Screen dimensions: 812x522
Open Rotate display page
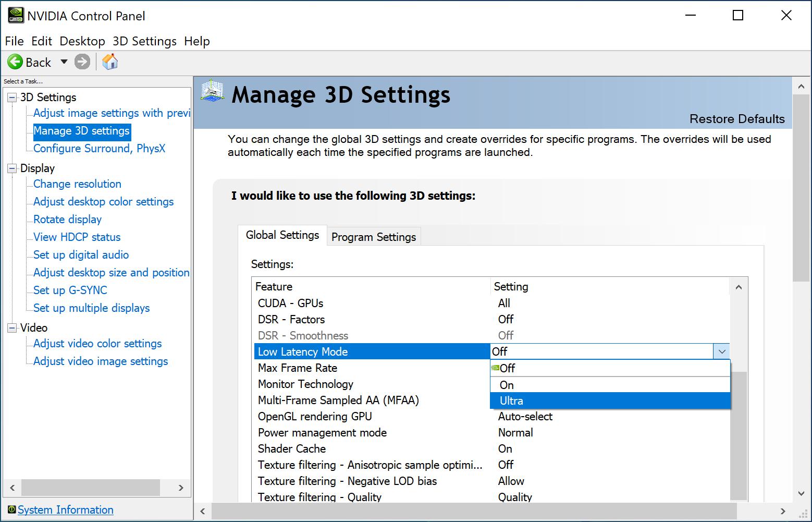coord(67,220)
